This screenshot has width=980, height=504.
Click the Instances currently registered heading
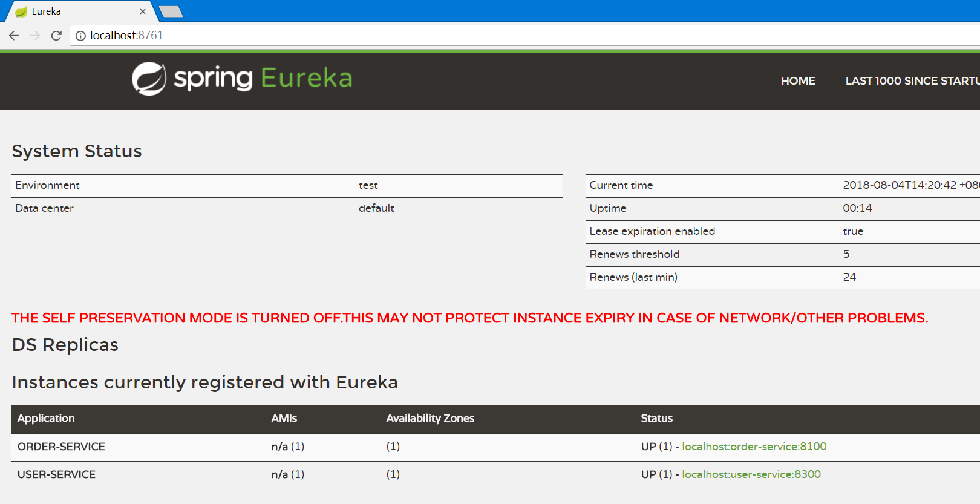pos(205,382)
